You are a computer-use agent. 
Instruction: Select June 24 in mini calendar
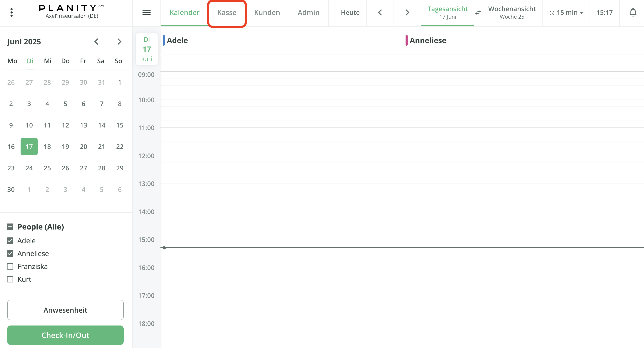tap(29, 168)
